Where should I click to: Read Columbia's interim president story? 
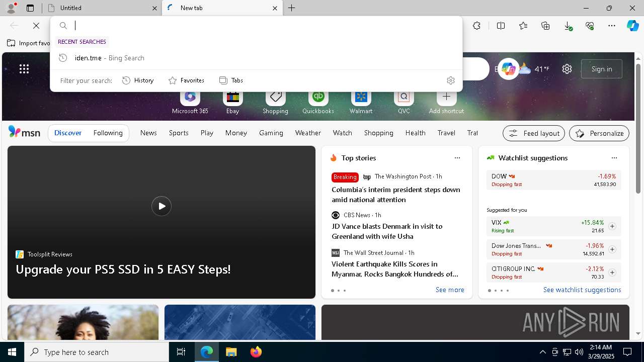pyautogui.click(x=396, y=195)
